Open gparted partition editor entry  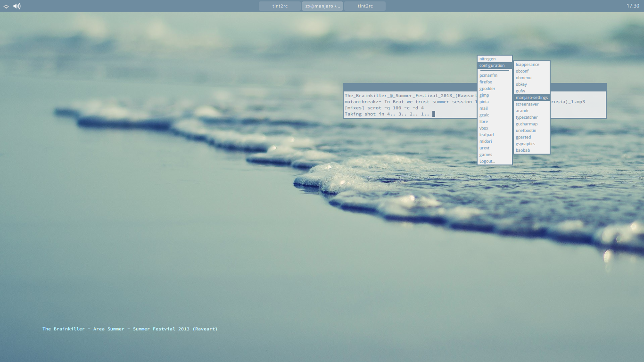pos(532,137)
